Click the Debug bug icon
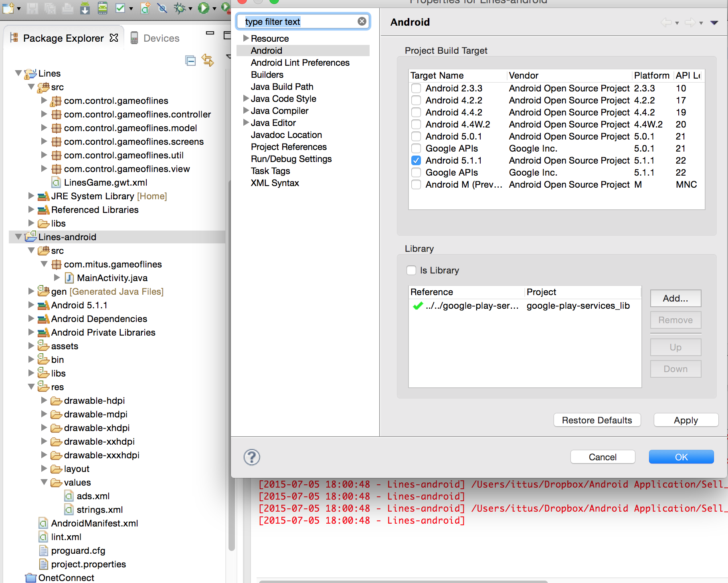The height and width of the screenshot is (583, 728). pos(180,8)
